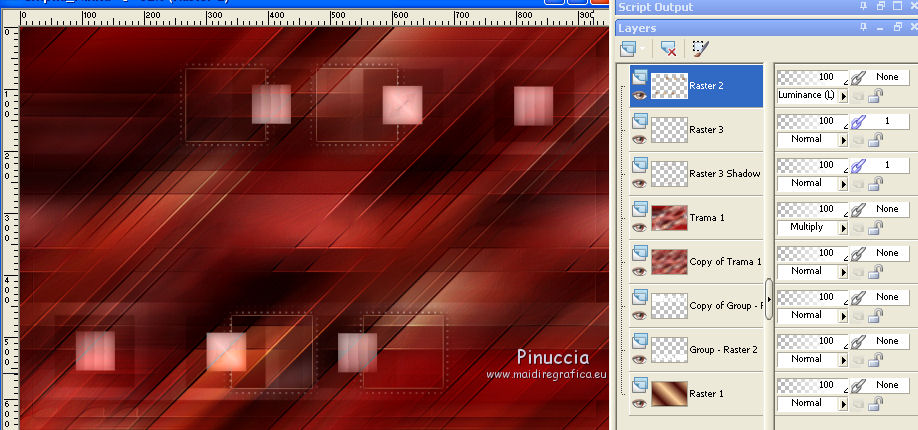Hide the Copy of Group layer
This screenshot has width=918, height=430.
639,315
